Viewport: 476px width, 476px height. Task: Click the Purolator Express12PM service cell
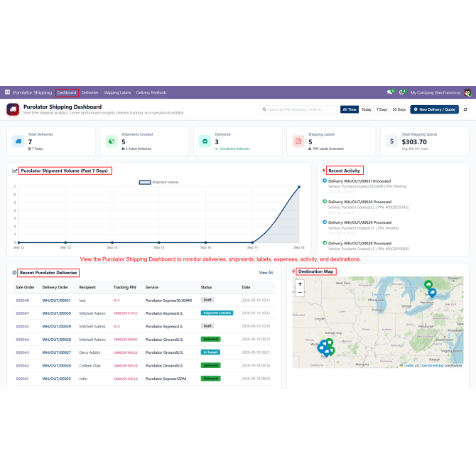[x=166, y=379]
